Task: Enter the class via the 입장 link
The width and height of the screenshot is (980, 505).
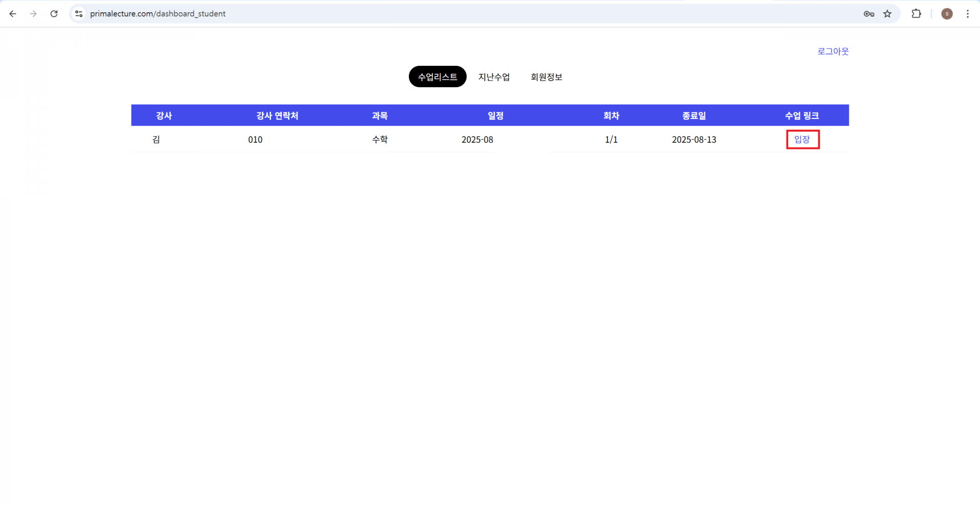Action: pyautogui.click(x=802, y=139)
